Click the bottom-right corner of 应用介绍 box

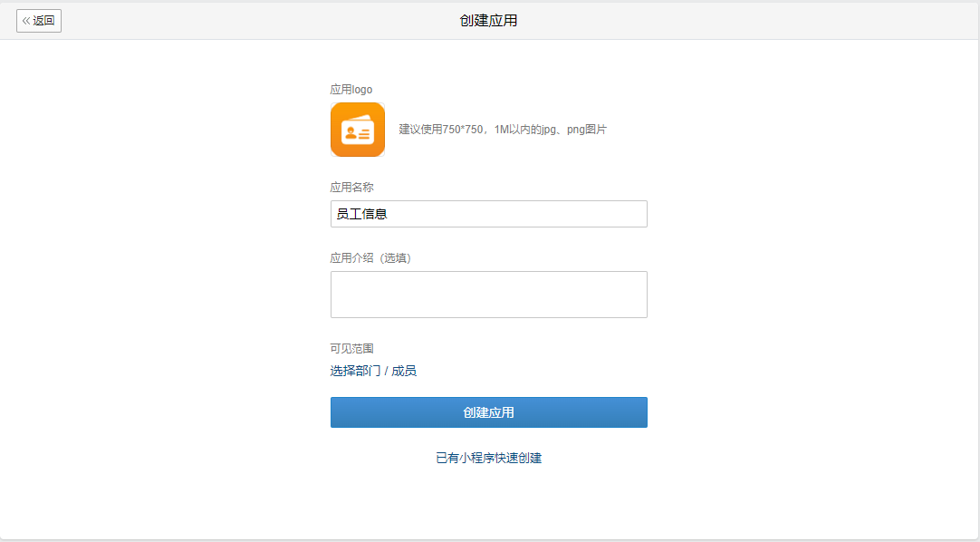(x=642, y=313)
